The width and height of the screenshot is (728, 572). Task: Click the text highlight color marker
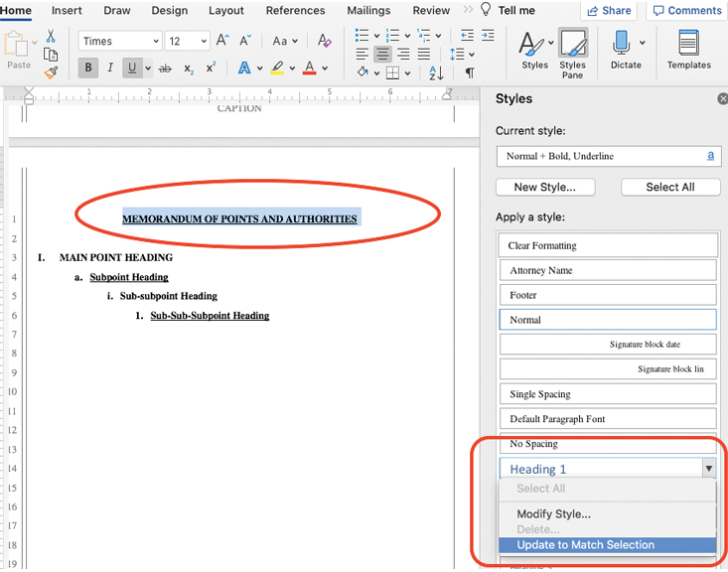277,69
